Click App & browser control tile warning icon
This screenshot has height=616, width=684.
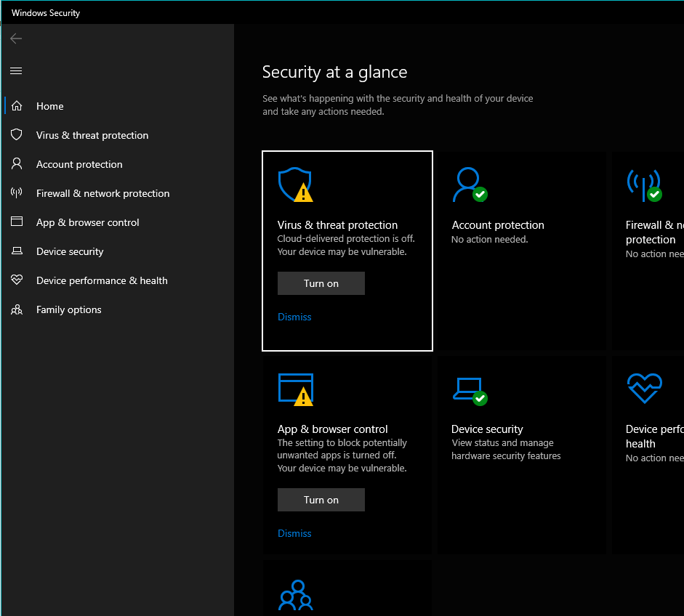[x=295, y=389]
